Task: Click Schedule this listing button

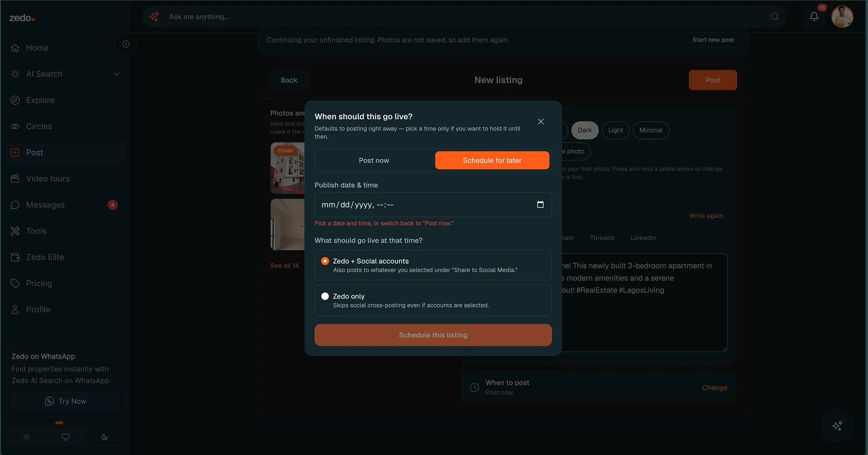Action: click(x=433, y=335)
